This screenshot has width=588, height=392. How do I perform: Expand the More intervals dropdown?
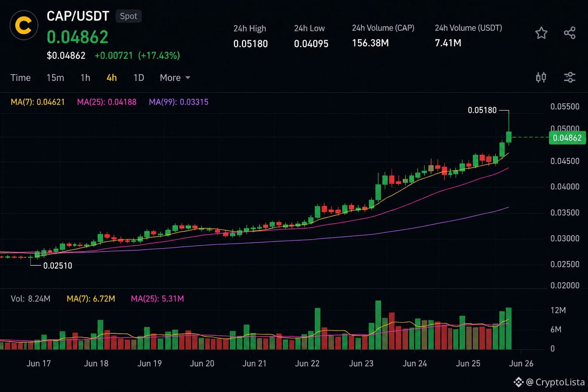point(175,78)
